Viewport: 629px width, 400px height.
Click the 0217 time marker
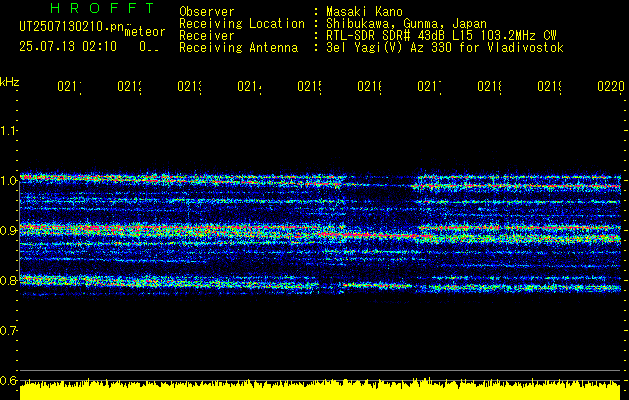pyautogui.click(x=429, y=86)
